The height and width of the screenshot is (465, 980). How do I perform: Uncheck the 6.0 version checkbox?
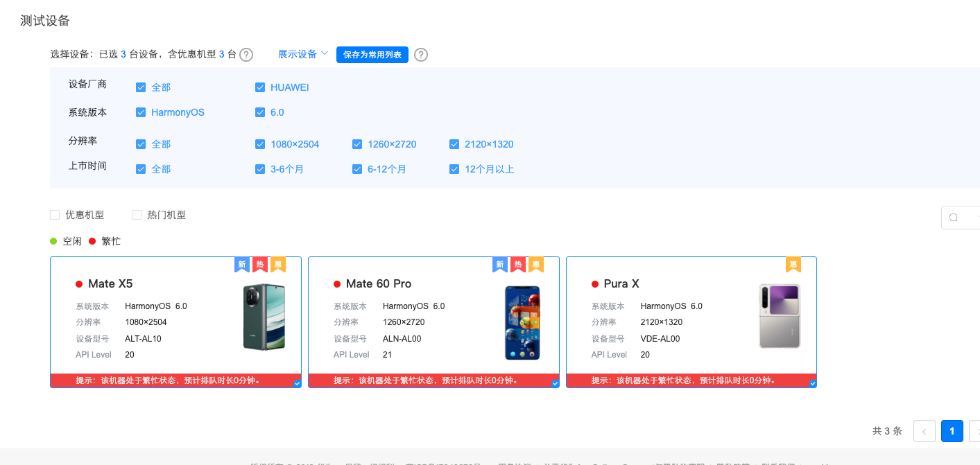260,112
